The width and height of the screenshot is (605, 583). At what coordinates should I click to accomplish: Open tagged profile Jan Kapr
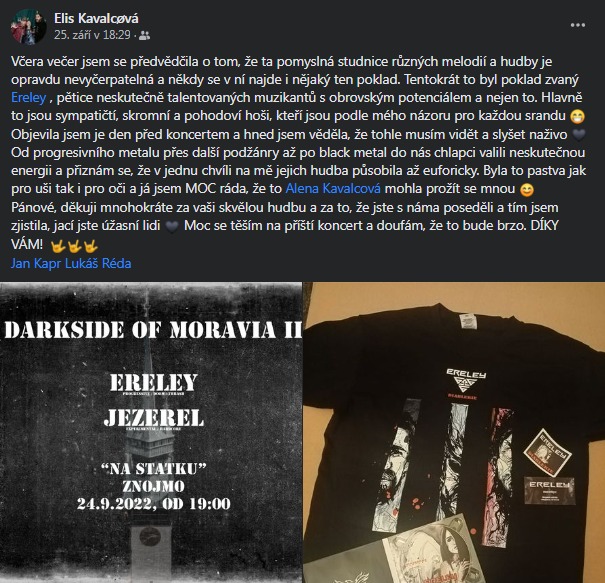[x=36, y=264]
